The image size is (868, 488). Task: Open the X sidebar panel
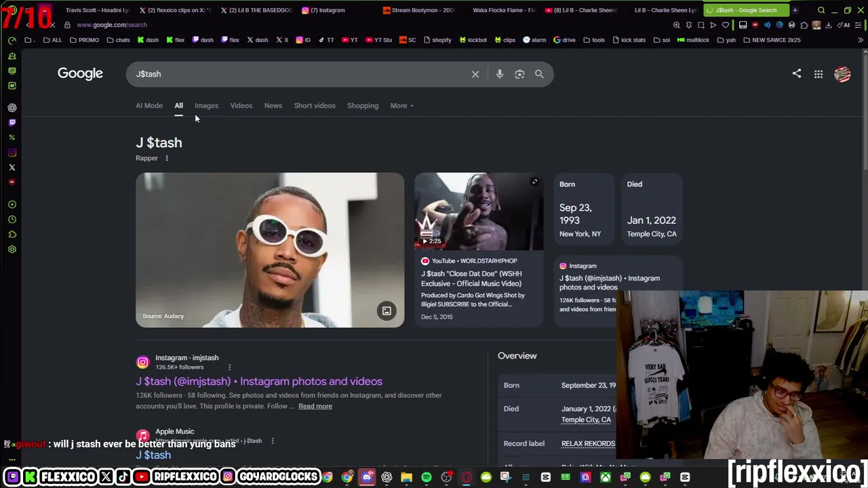(x=12, y=167)
